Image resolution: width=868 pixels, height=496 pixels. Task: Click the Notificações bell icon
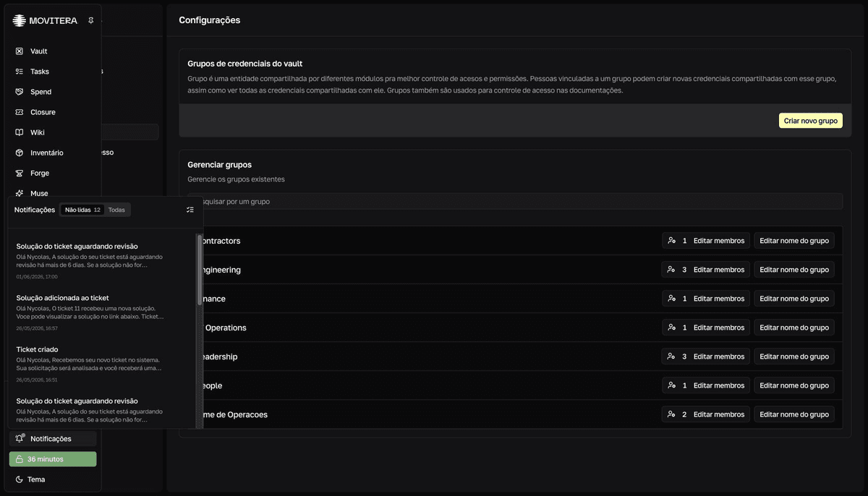20,438
